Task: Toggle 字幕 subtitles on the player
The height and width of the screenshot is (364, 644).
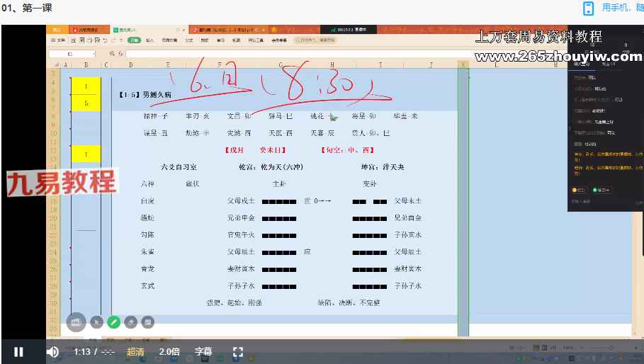Action: click(203, 352)
